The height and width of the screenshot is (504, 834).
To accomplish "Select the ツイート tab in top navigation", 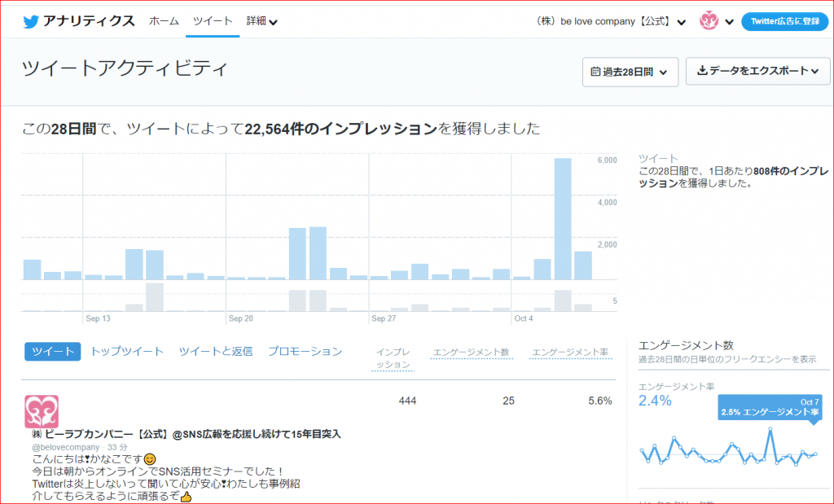I will click(213, 21).
